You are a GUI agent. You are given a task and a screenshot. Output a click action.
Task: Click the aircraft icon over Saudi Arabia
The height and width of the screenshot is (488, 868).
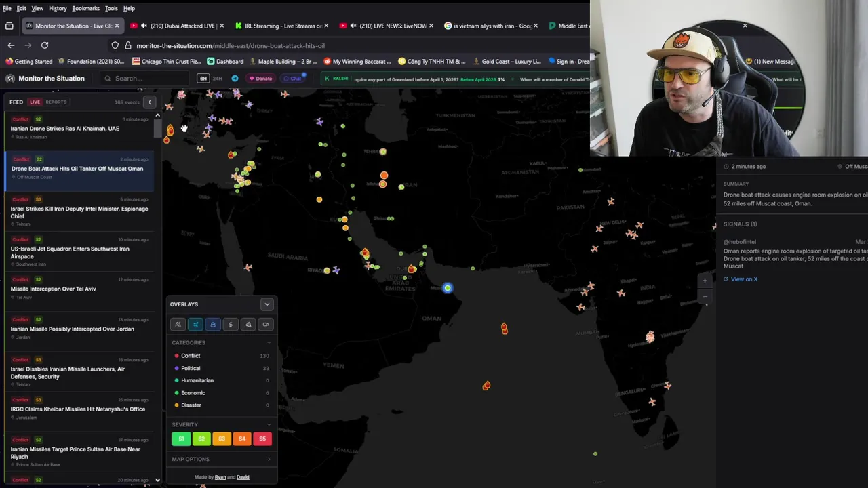point(248,268)
